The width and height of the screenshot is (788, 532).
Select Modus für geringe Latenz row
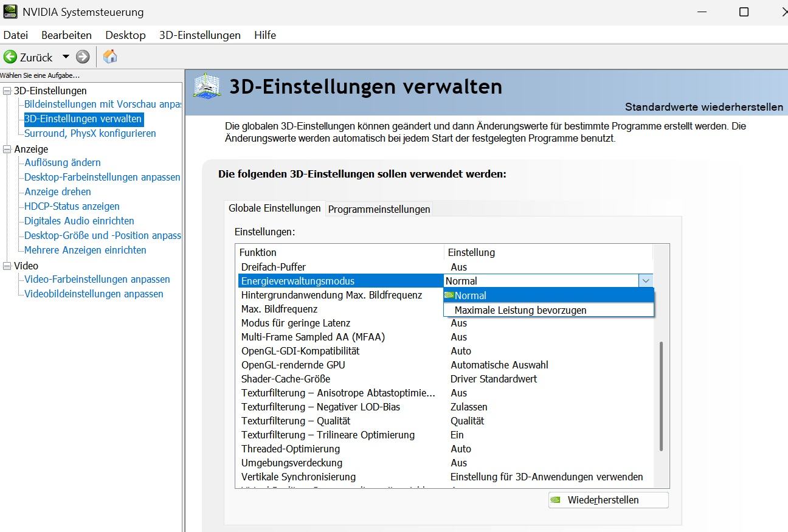coord(444,323)
